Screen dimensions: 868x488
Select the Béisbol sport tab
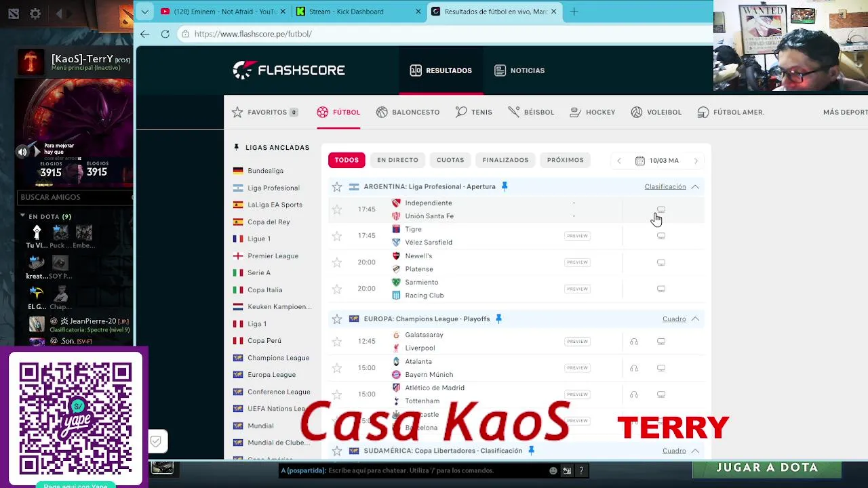click(531, 112)
